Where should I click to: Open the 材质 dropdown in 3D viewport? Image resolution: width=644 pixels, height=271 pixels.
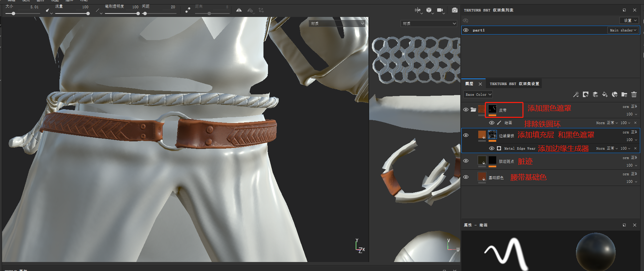click(x=337, y=23)
